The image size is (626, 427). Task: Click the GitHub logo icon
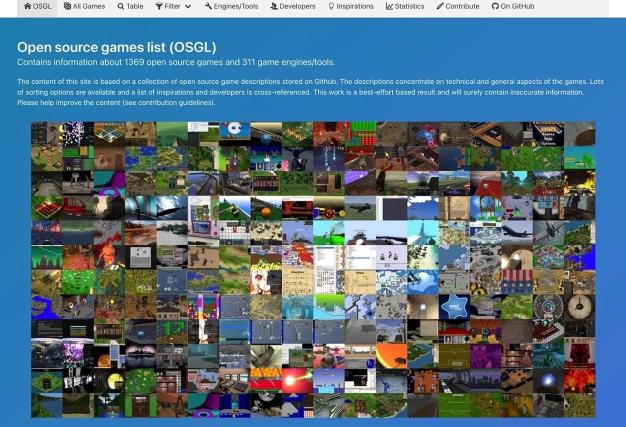click(x=495, y=6)
